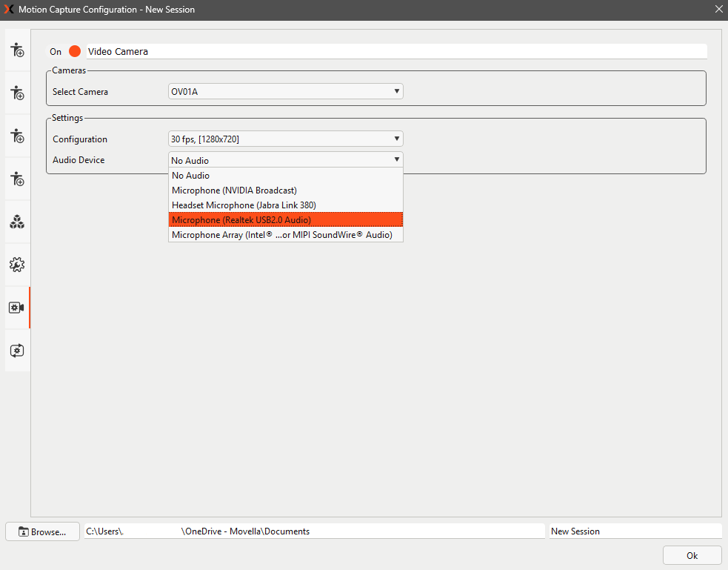Open the first suit configuration tab in the sidebar

(x=17, y=50)
